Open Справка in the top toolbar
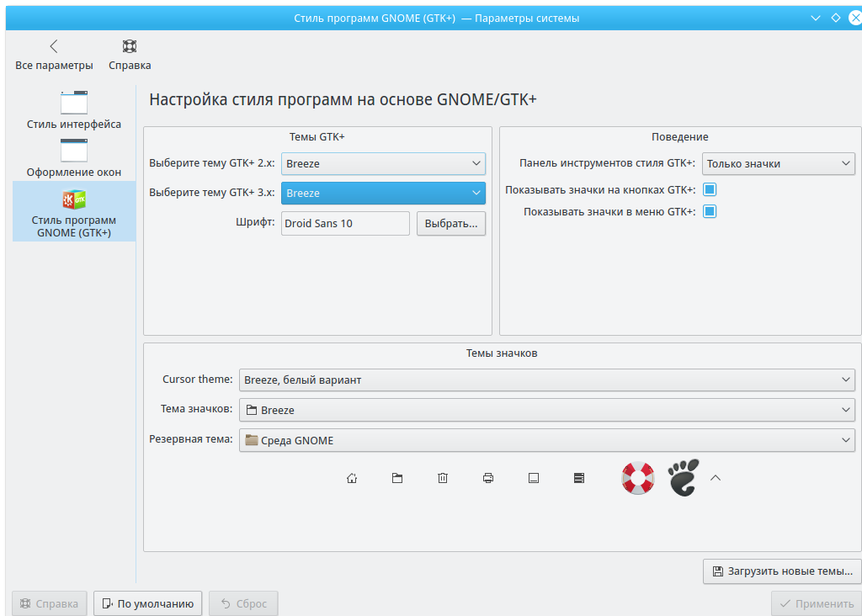862x616 pixels. [x=130, y=55]
